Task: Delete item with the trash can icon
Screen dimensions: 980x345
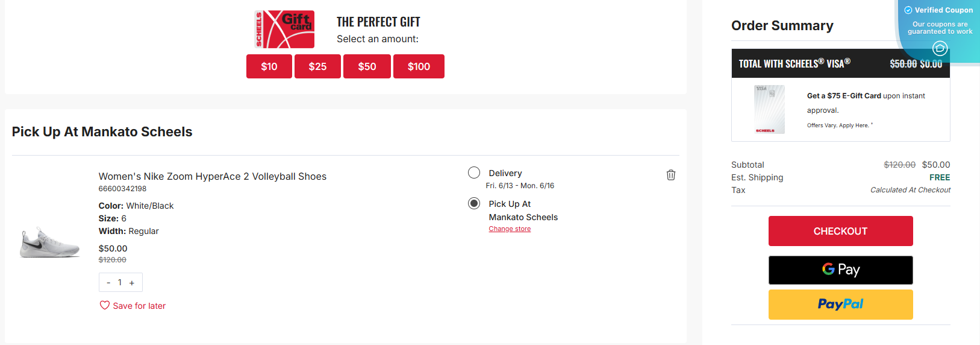Action: (x=670, y=175)
